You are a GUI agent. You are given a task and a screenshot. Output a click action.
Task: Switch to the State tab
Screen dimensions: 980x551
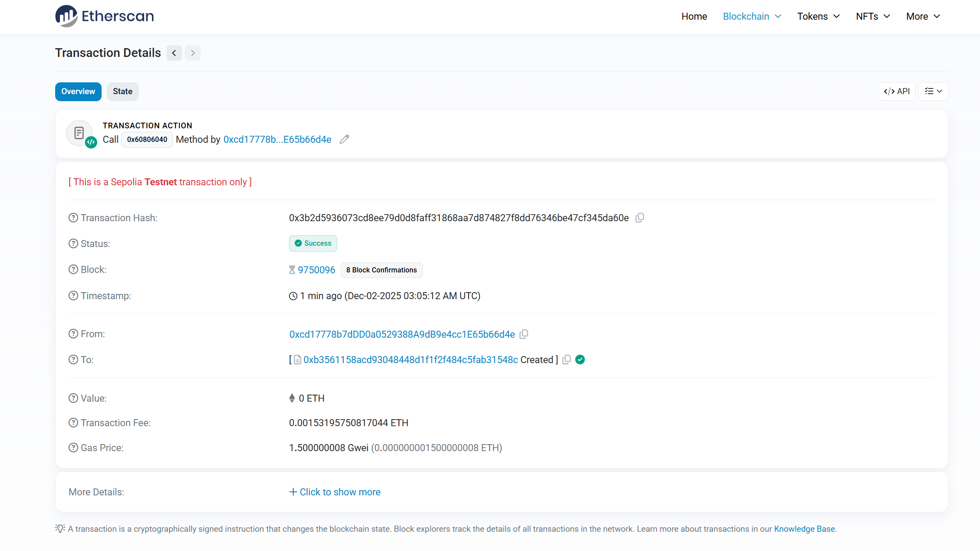pyautogui.click(x=123, y=92)
